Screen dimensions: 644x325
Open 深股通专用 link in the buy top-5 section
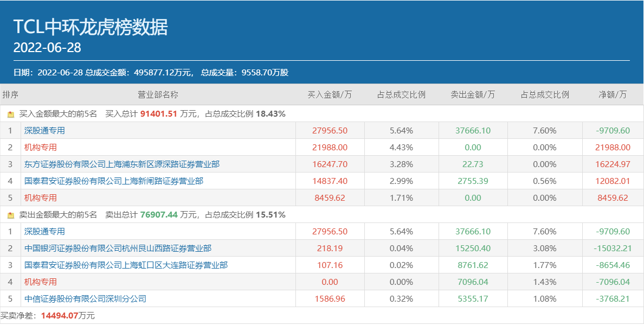[x=44, y=131]
